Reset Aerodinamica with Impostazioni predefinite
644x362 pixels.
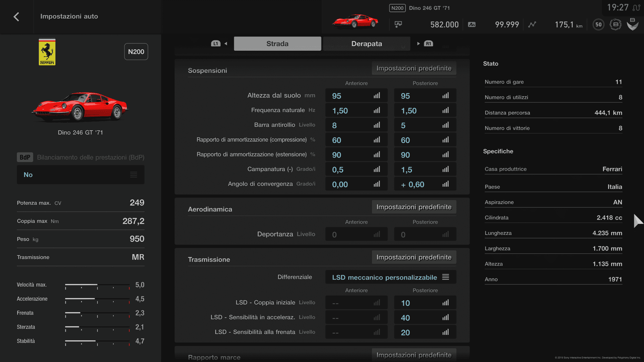pyautogui.click(x=414, y=207)
